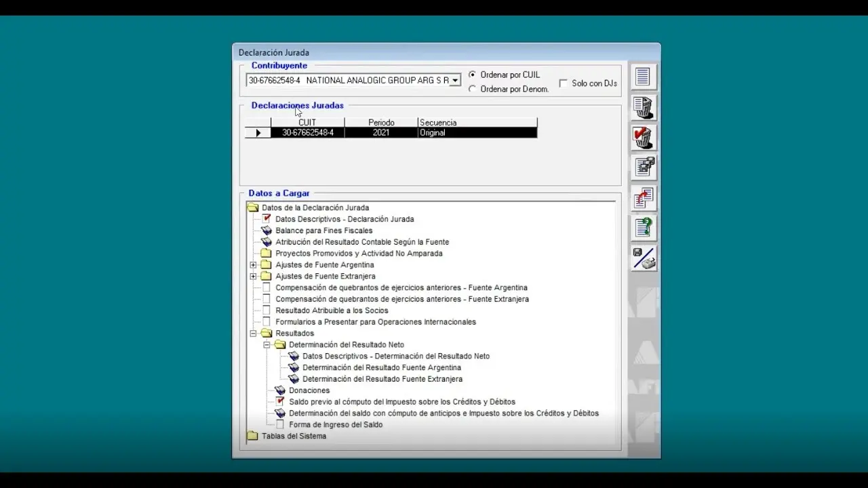Viewport: 868px width, 488px height.
Task: Click the save and print icon
Action: coord(643,258)
